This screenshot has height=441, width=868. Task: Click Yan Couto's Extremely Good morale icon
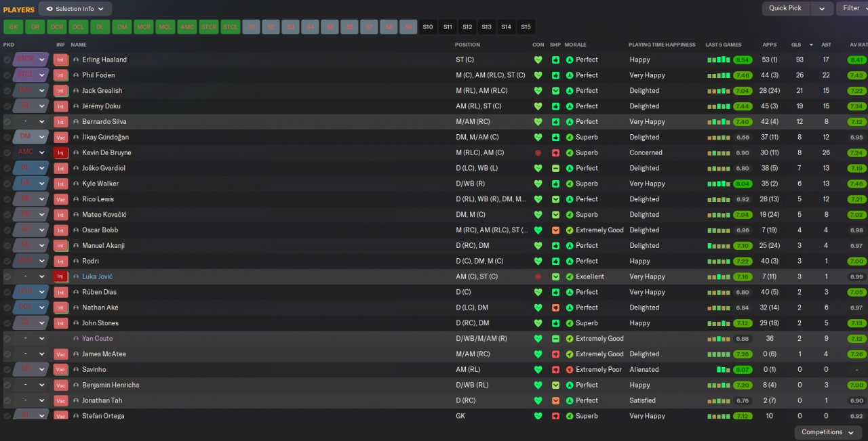coord(570,338)
